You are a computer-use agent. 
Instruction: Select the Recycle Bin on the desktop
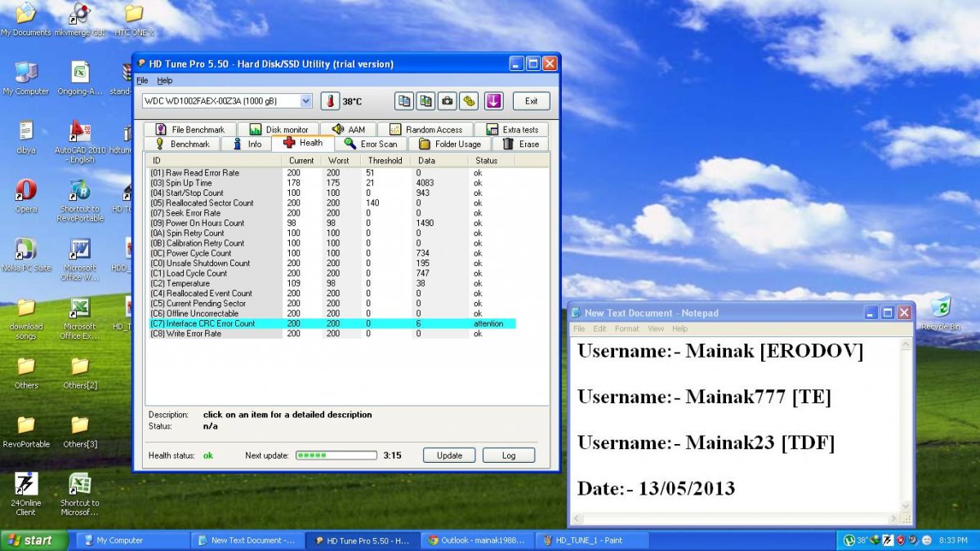(940, 313)
